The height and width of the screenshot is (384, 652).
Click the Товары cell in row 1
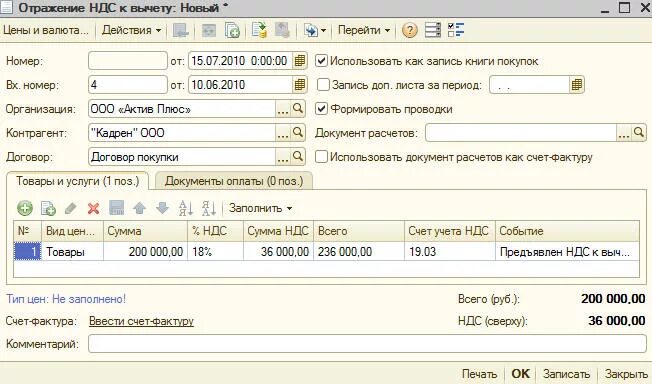[x=72, y=252]
